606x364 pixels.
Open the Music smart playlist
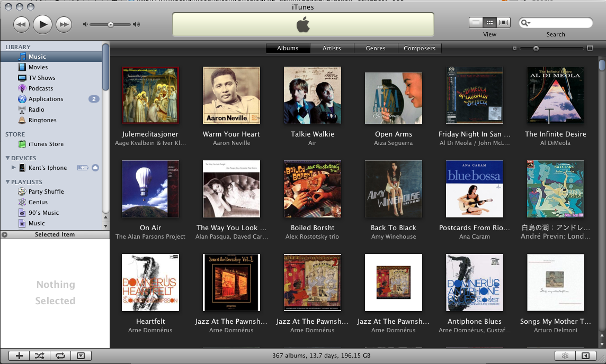click(51, 223)
